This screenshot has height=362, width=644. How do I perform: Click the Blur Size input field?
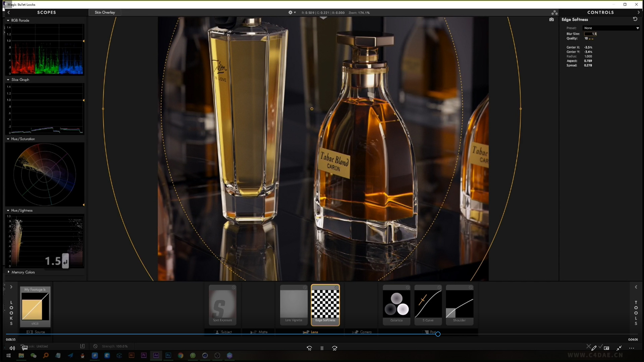pyautogui.click(x=590, y=34)
